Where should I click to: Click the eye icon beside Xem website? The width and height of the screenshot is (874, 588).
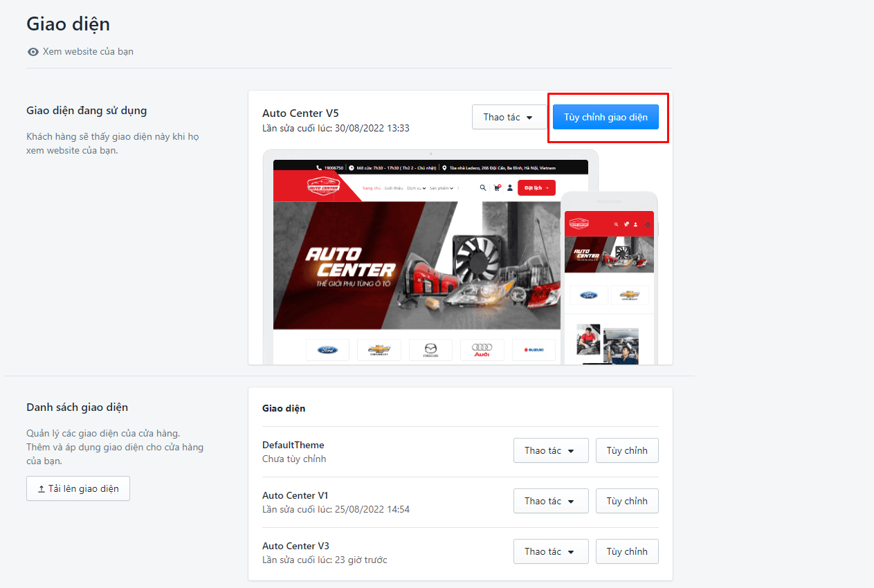click(x=33, y=52)
